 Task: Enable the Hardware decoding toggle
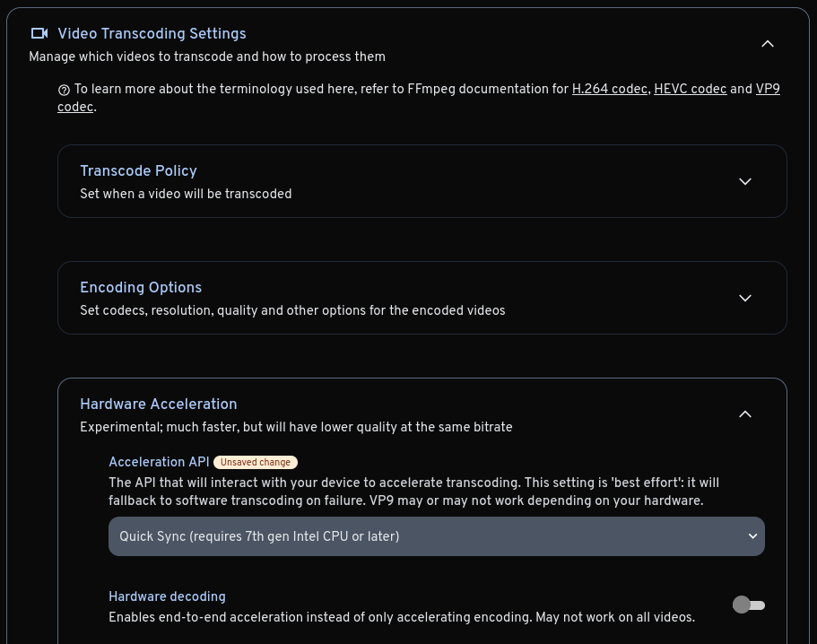pos(749,605)
